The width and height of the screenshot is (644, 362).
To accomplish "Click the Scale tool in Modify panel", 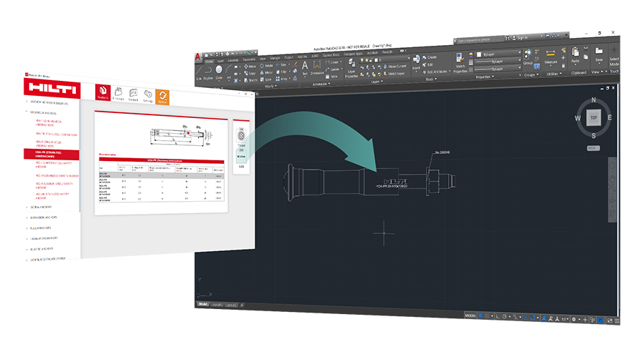I will (265, 79).
